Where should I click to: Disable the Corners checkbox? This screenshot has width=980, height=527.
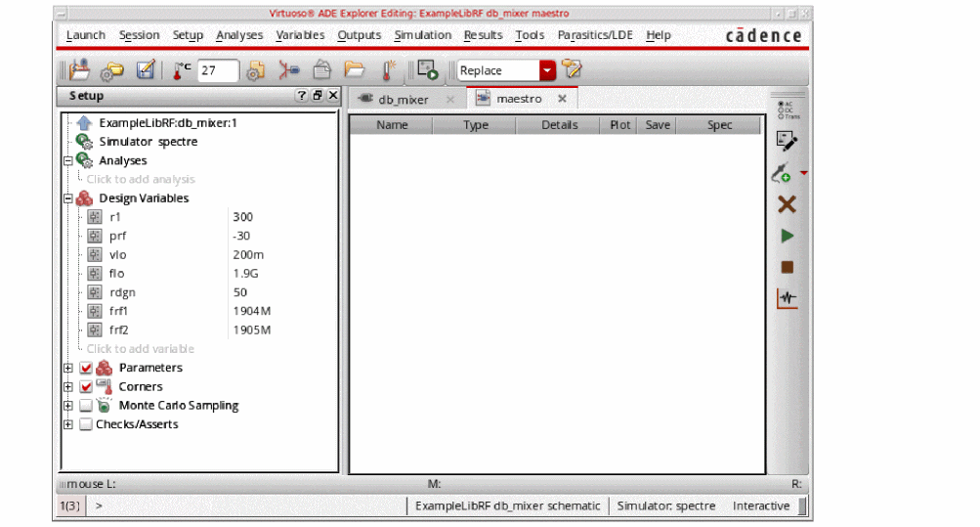86,387
